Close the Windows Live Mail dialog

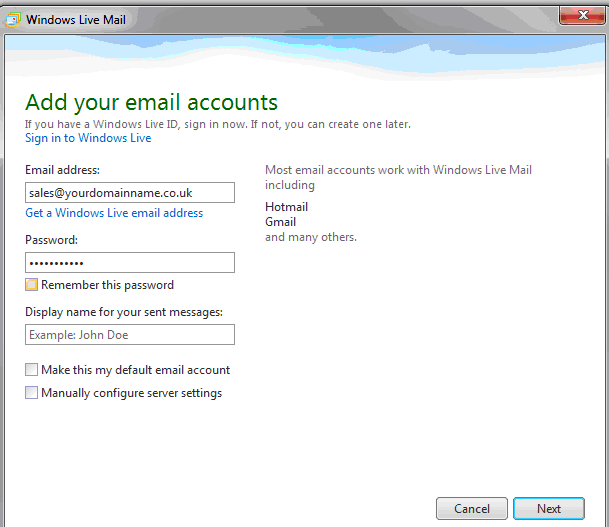click(580, 15)
